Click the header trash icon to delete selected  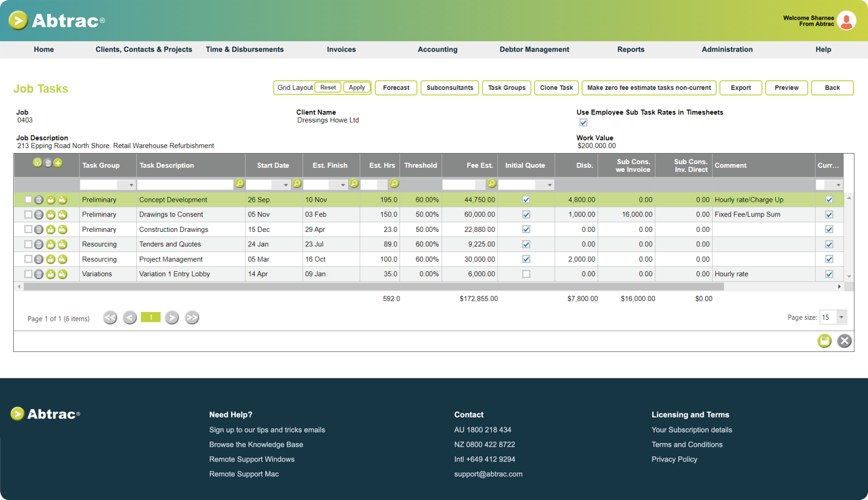click(48, 163)
